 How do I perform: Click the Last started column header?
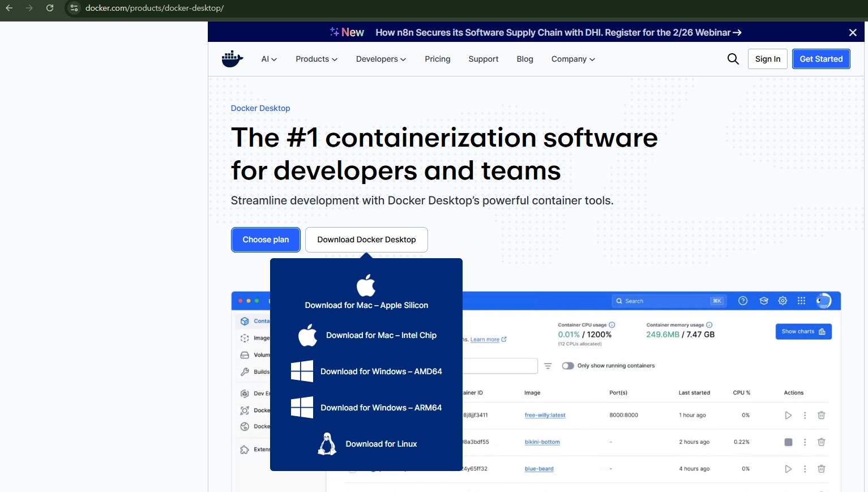point(694,393)
